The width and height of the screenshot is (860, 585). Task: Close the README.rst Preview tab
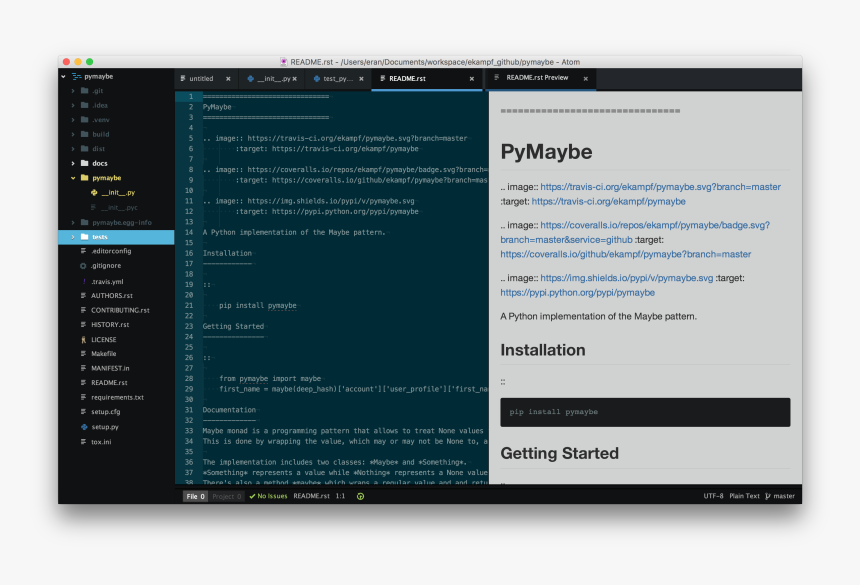tap(586, 79)
